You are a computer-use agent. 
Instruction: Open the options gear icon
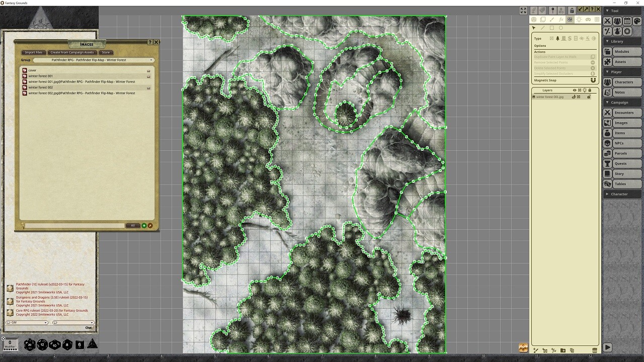[x=627, y=31]
